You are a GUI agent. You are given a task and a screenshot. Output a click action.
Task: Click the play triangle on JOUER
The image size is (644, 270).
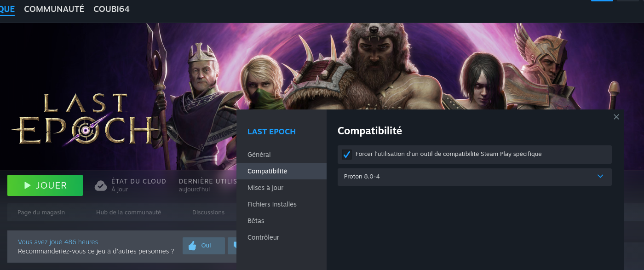(28, 185)
